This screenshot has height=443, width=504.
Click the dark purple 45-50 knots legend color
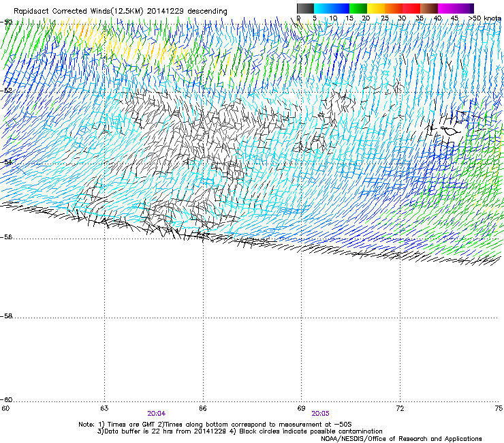pyautogui.click(x=464, y=8)
